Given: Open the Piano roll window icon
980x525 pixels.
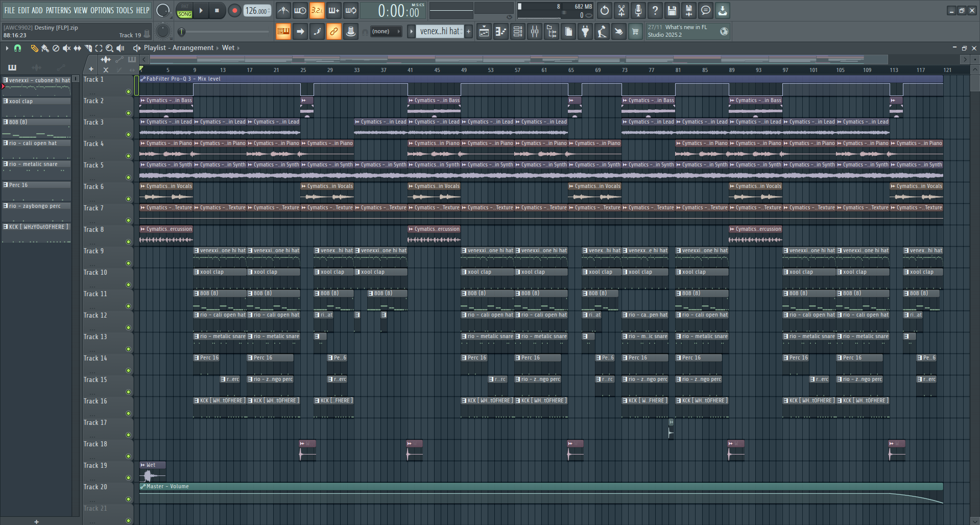Looking at the screenshot, I should coord(501,32).
